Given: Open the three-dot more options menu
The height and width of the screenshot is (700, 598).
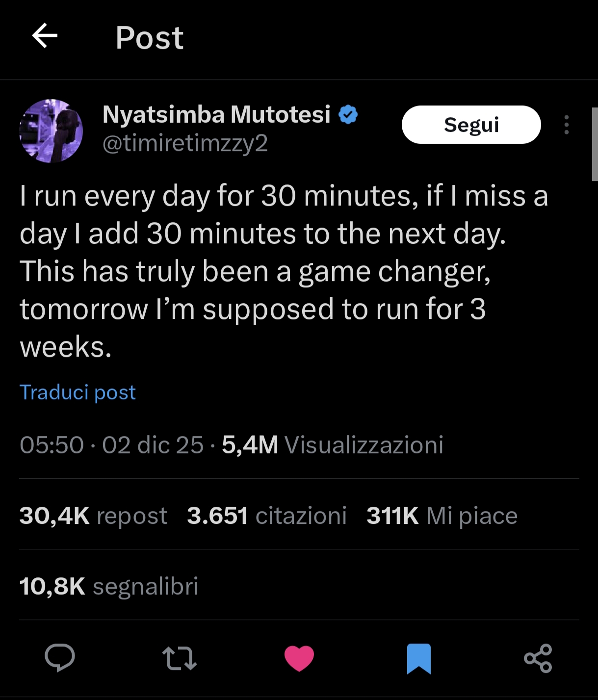Looking at the screenshot, I should click(x=567, y=125).
